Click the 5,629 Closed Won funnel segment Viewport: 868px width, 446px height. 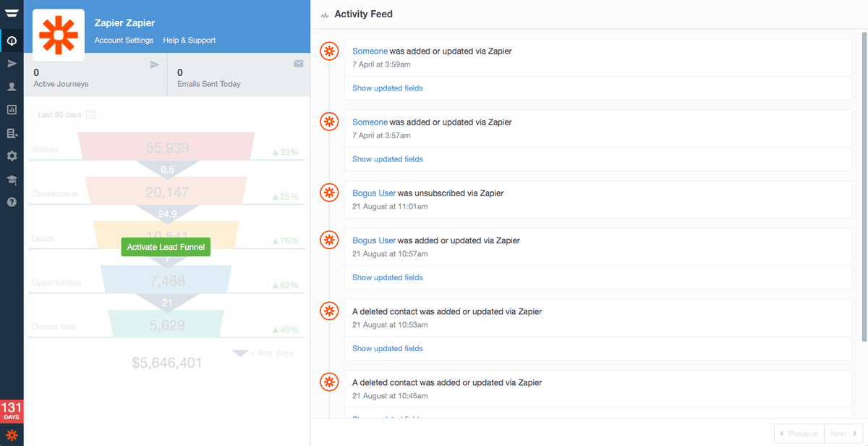(x=167, y=325)
